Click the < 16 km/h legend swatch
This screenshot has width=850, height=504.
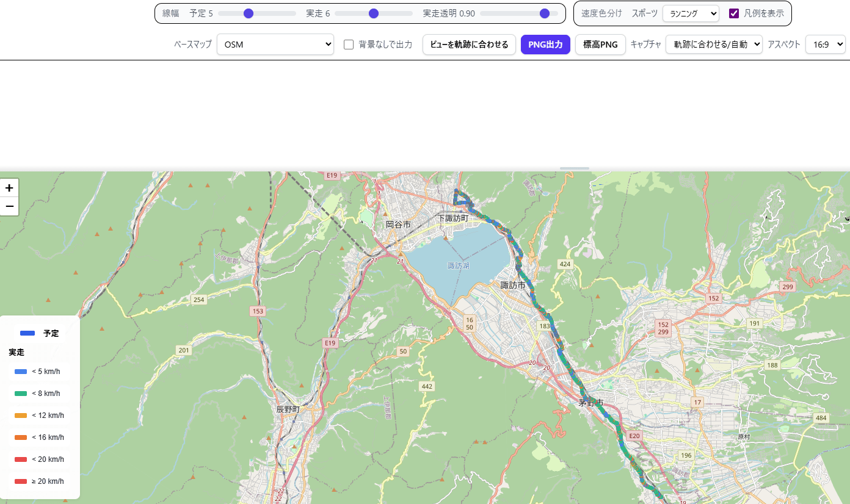[21, 437]
